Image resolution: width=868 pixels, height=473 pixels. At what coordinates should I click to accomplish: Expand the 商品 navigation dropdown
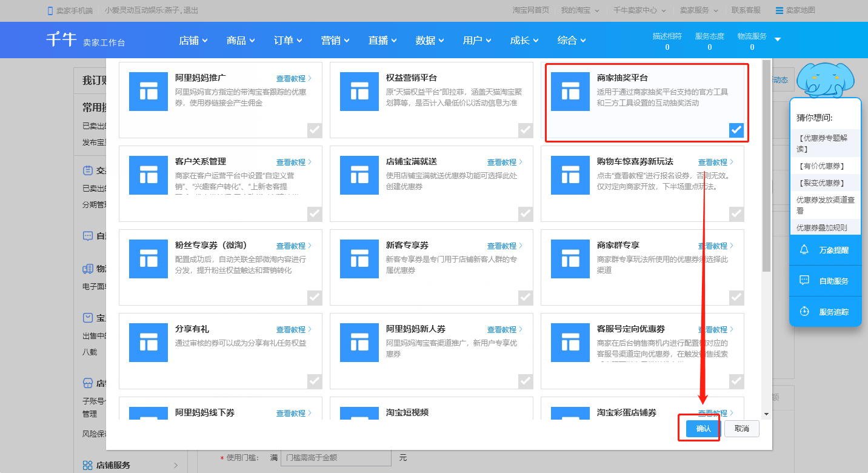click(241, 41)
